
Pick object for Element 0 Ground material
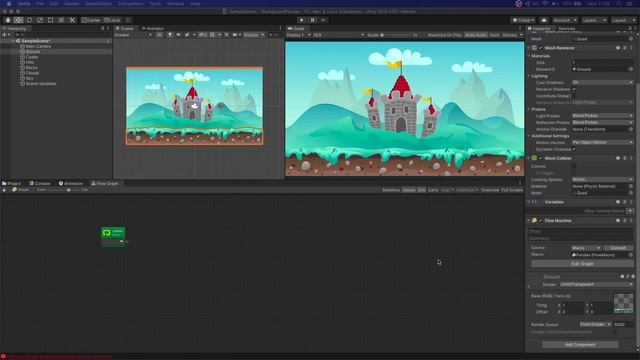coord(631,69)
